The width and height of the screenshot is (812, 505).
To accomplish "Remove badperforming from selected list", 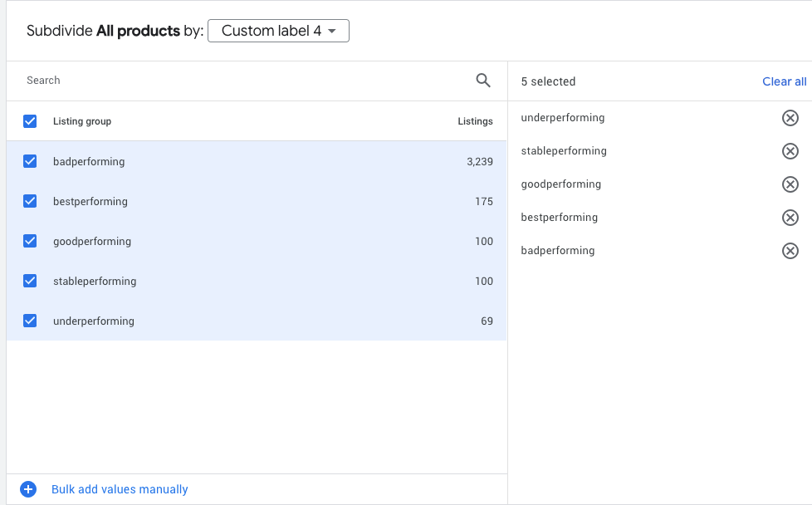I will [790, 251].
